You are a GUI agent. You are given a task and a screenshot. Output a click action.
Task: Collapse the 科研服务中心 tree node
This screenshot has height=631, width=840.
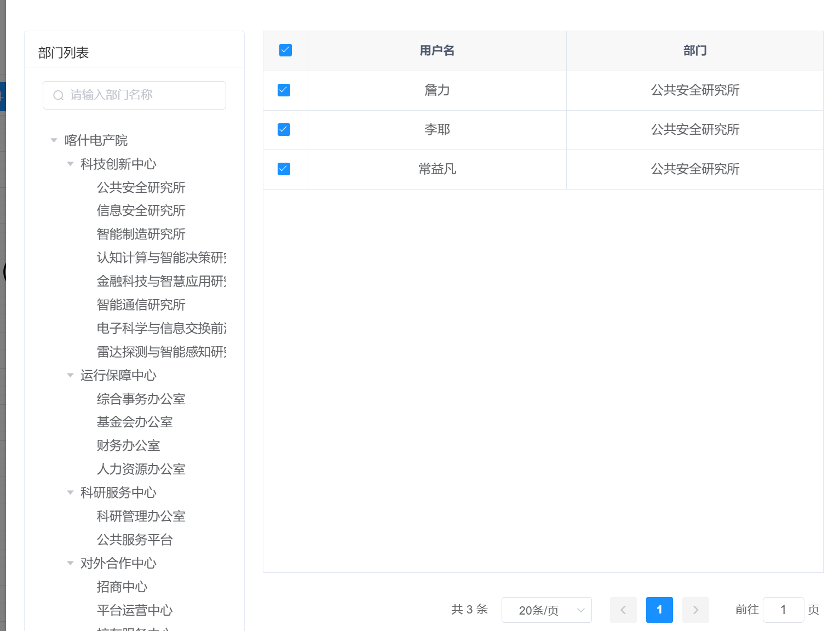(x=70, y=492)
